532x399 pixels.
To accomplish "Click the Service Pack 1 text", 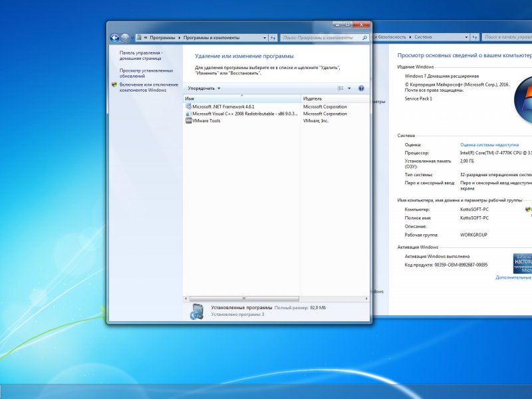I will pyautogui.click(x=418, y=98).
